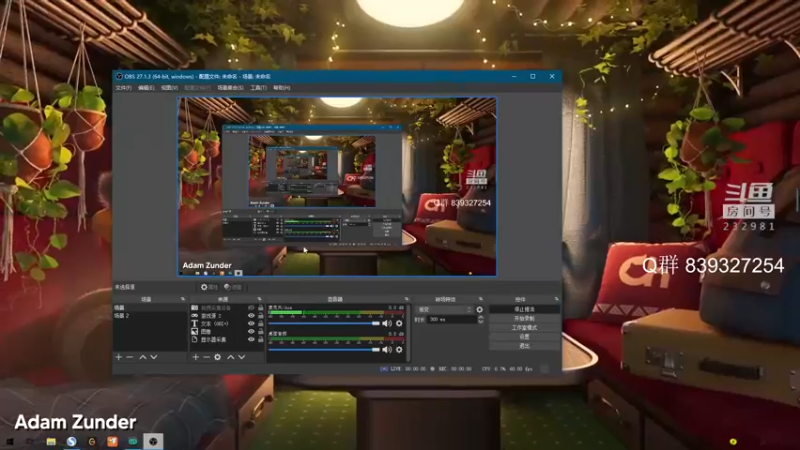800x450 pixels.
Task: Select the 视频采集设备 source row
Action: point(227,308)
